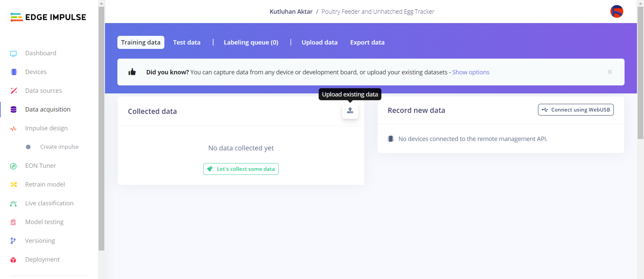Open the Show options link
644x279 pixels.
471,72
